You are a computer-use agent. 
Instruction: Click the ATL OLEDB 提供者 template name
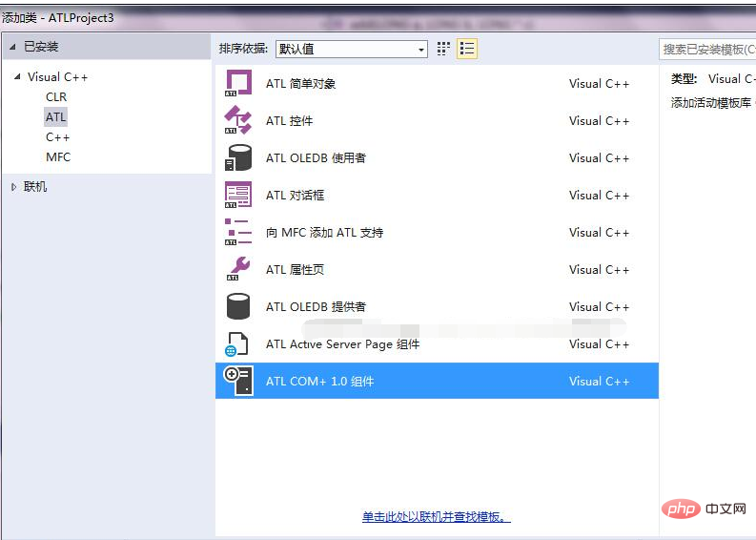[x=316, y=306]
